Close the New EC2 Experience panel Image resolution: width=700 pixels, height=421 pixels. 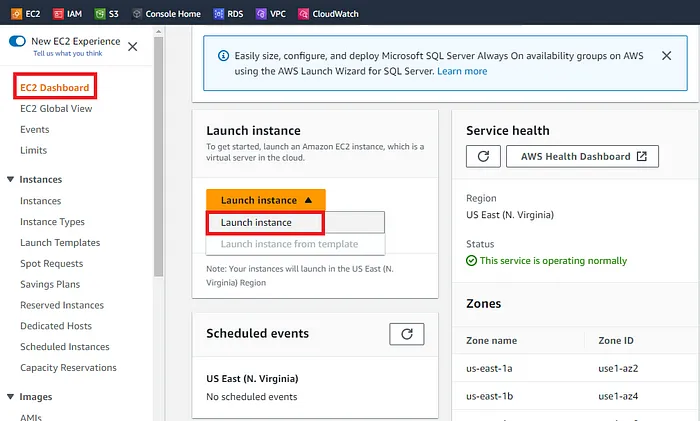(x=133, y=46)
